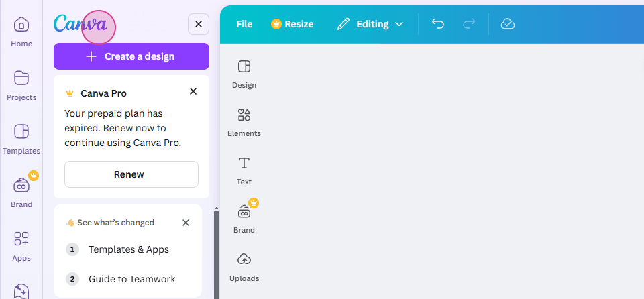Click the Canva logo
The height and width of the screenshot is (299, 644).
(x=80, y=24)
